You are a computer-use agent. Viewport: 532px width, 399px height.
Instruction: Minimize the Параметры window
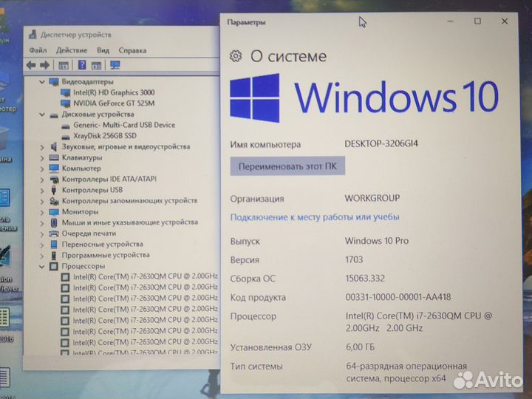click(x=450, y=21)
